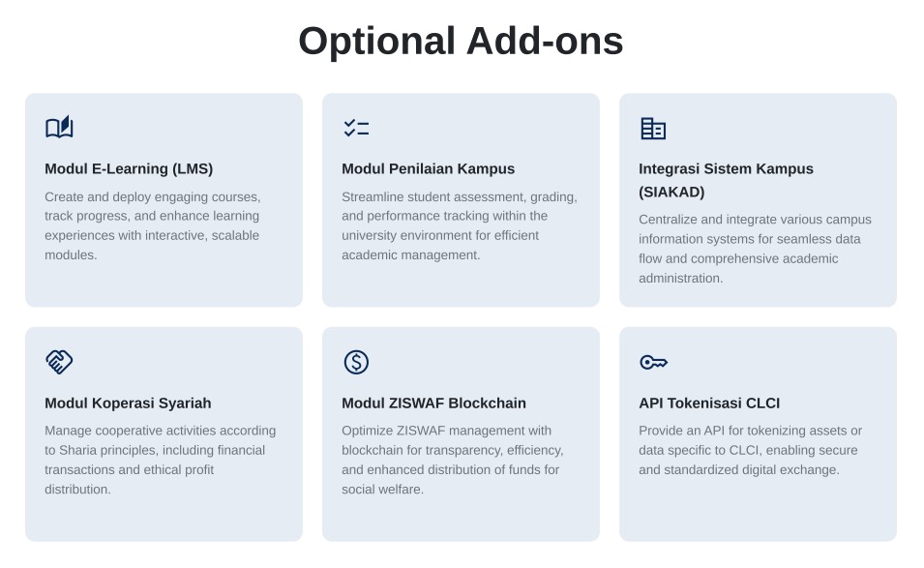Open the Modul E-Learning (LMS) title

(129, 168)
